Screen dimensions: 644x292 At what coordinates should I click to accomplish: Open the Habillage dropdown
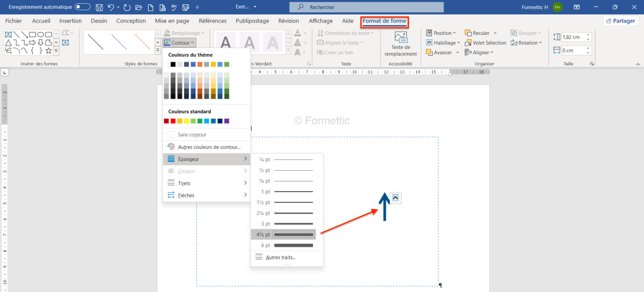point(444,43)
